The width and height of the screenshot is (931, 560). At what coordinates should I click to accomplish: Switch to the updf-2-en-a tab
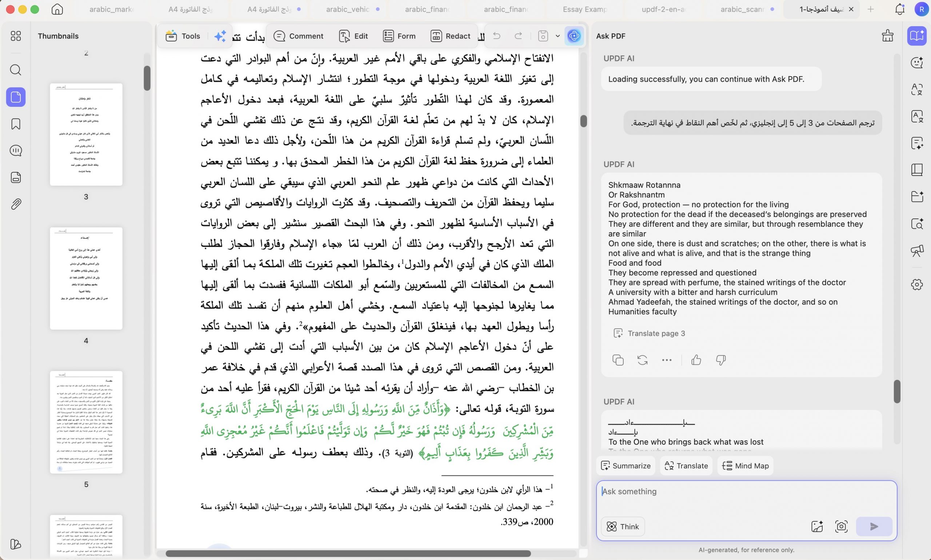[x=663, y=9]
